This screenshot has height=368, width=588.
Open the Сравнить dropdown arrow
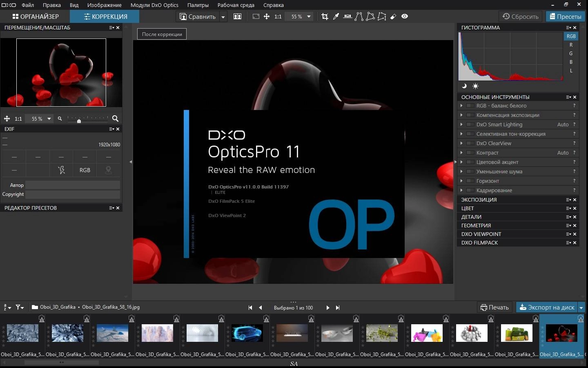[x=223, y=17]
